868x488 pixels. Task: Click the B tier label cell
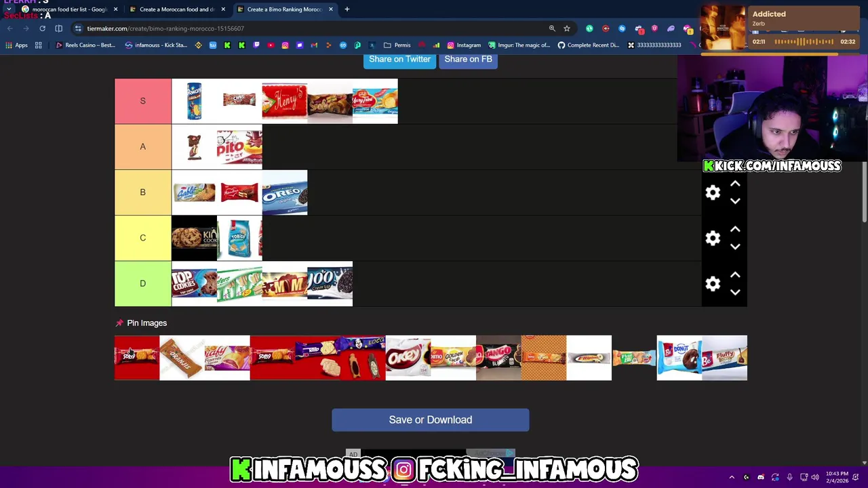point(142,192)
